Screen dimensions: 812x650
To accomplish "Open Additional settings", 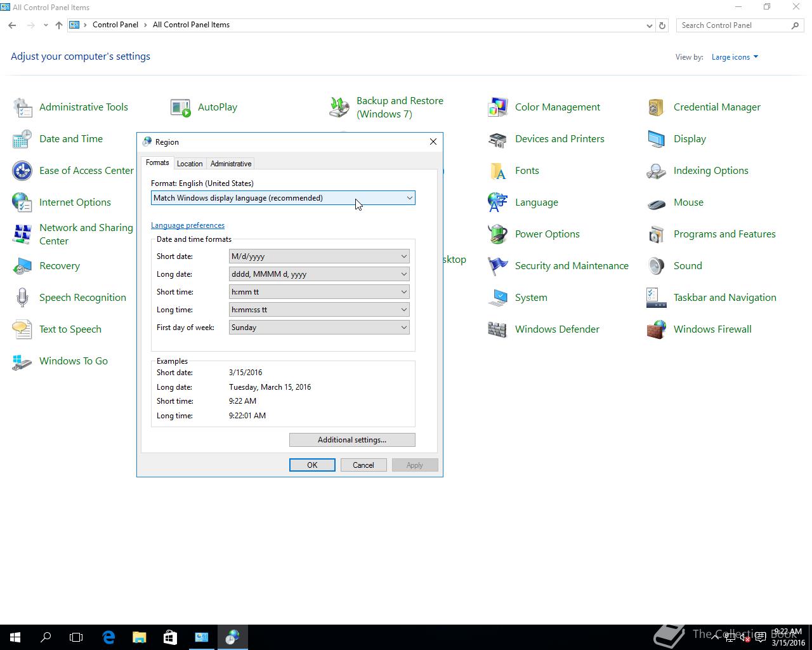I will tap(352, 440).
